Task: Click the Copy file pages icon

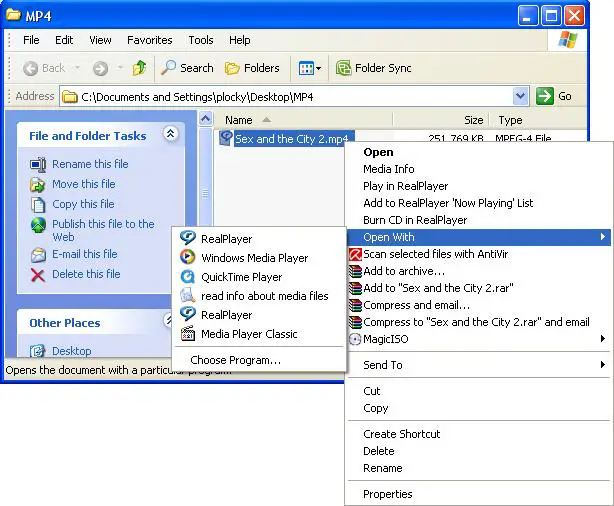Action: [38, 204]
